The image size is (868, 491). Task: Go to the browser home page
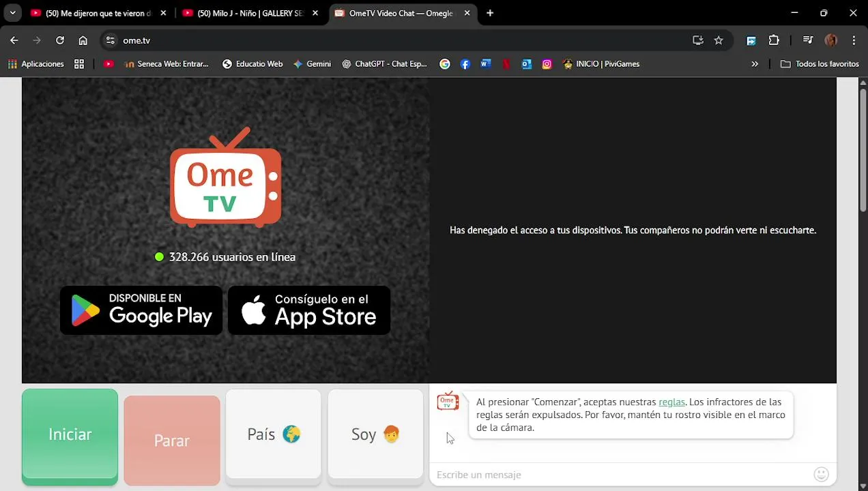pyautogui.click(x=83, y=40)
